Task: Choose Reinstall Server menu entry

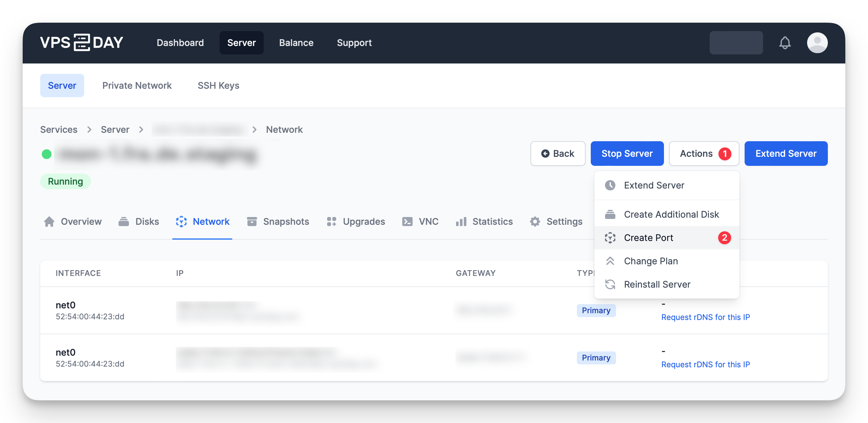Action: [x=657, y=284]
